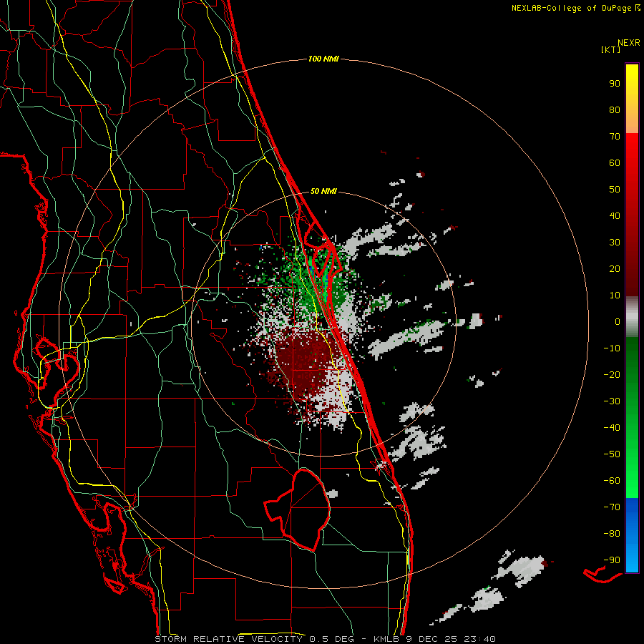Click the red lake outline in south Florida
Screen dimensions: 644x644
point(298,509)
